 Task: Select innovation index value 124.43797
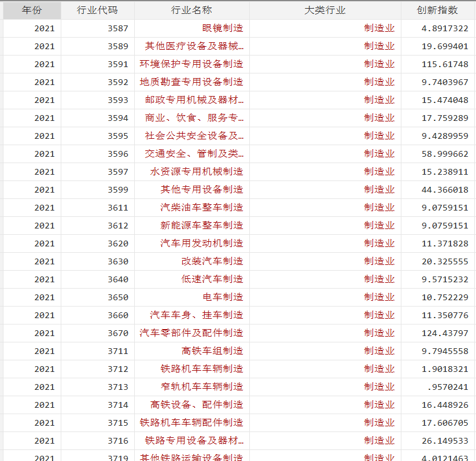pos(437,333)
